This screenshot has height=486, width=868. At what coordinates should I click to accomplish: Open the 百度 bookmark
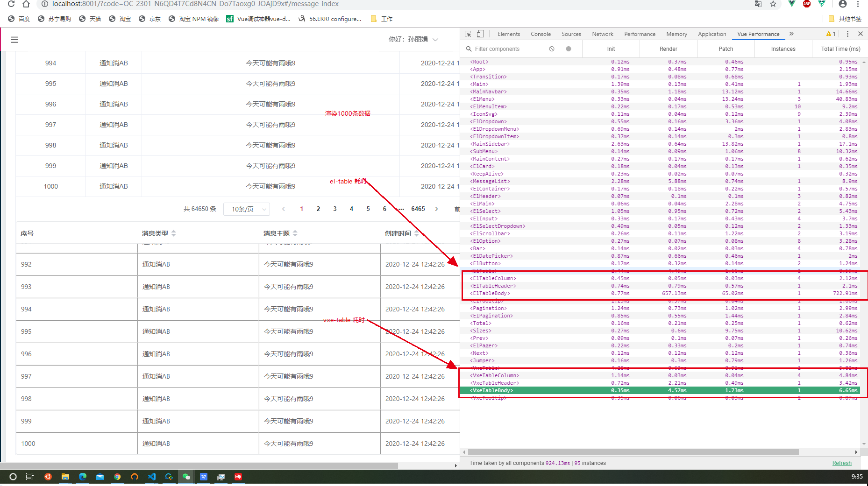click(x=19, y=19)
